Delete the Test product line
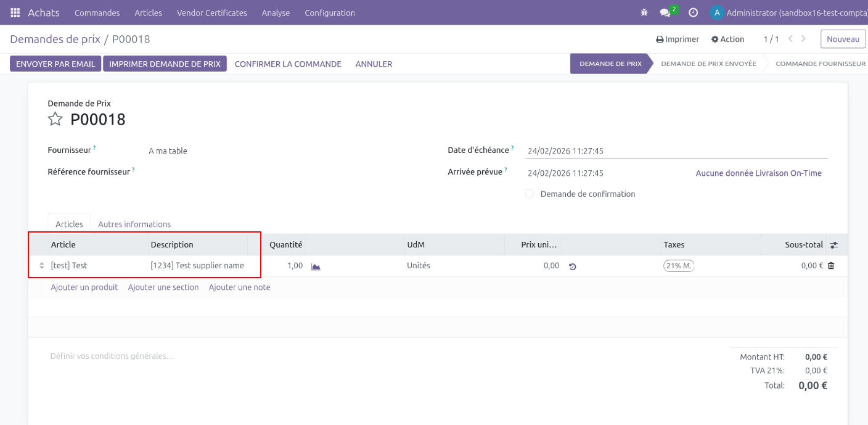Viewport: 868px width, 425px height. [831, 266]
